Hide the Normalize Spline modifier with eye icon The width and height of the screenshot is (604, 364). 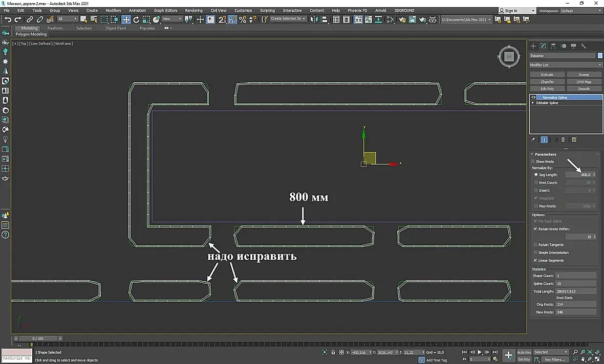click(x=533, y=97)
